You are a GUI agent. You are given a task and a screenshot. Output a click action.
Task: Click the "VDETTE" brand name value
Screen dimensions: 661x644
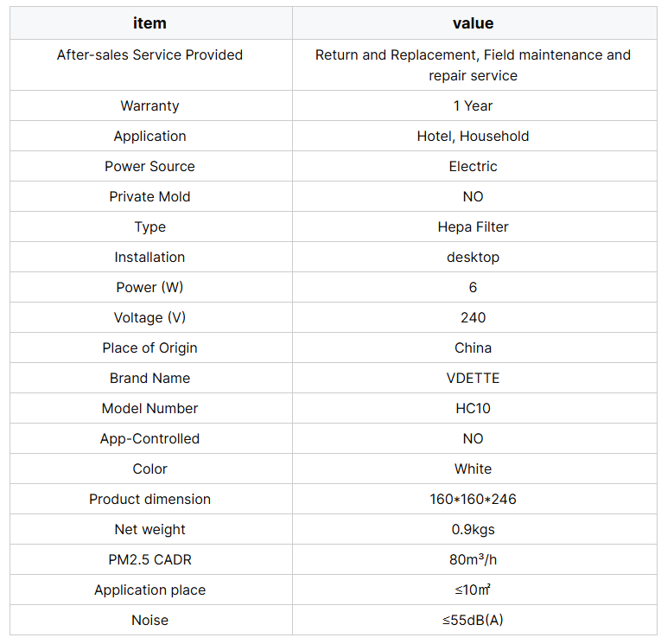coord(473,378)
